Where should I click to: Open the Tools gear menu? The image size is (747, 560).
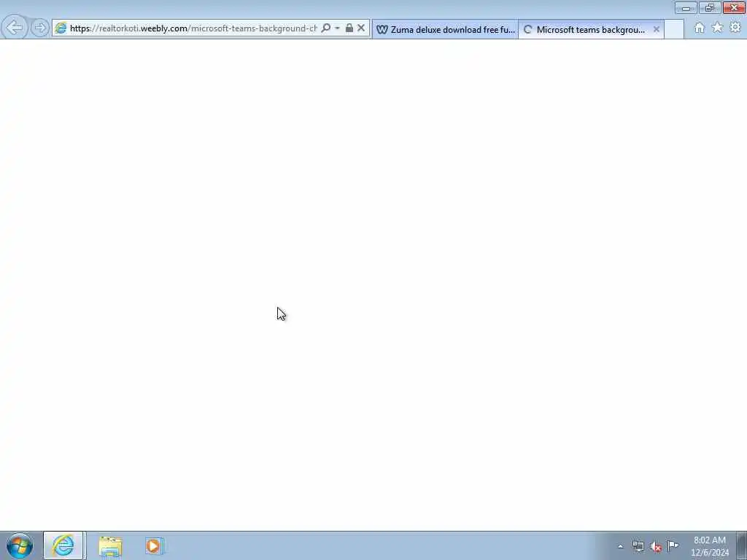coord(735,28)
